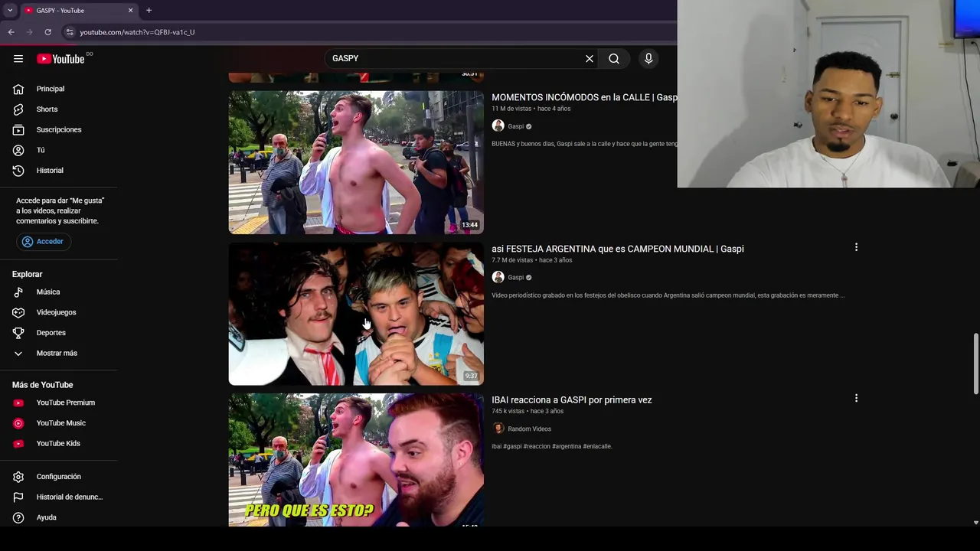Open Gaspi channel under FESTEJA ARGENTINA
The height and width of the screenshot is (551, 980).
point(515,278)
